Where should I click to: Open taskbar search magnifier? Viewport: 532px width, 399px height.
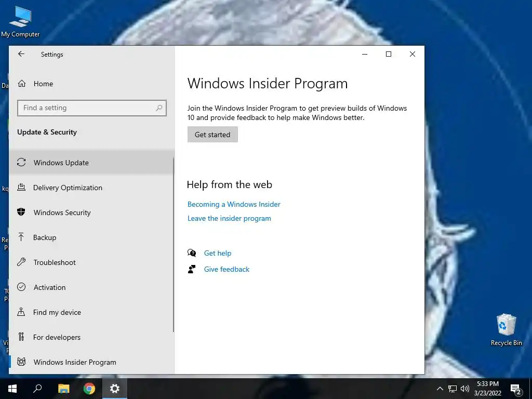tap(37, 389)
